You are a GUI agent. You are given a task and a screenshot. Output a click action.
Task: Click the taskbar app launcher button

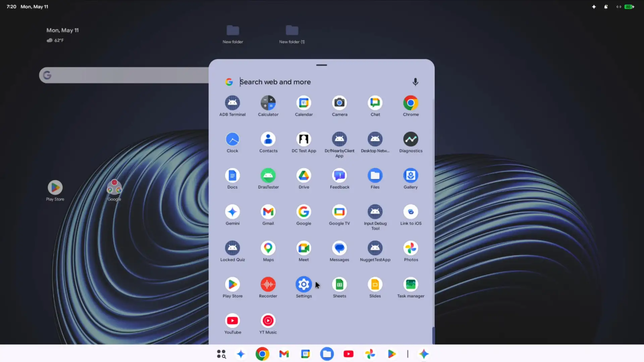[221, 354]
